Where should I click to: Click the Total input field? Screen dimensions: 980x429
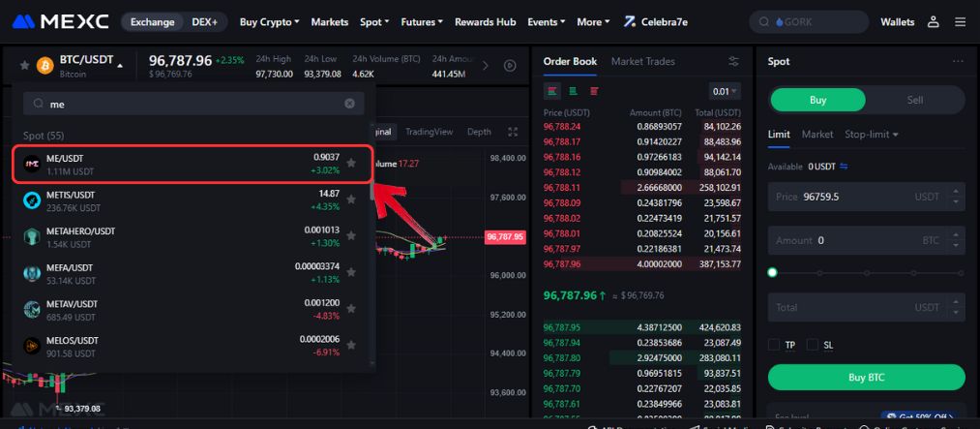[x=866, y=307]
